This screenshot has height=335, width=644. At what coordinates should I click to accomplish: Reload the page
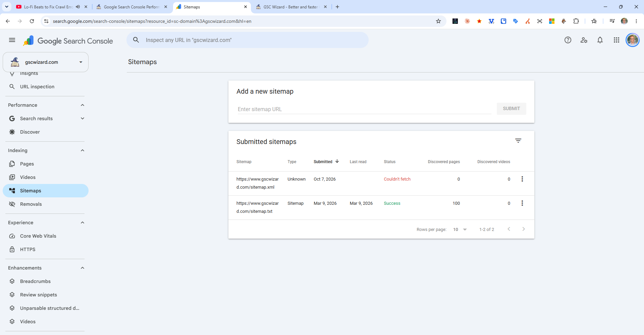[x=32, y=21]
